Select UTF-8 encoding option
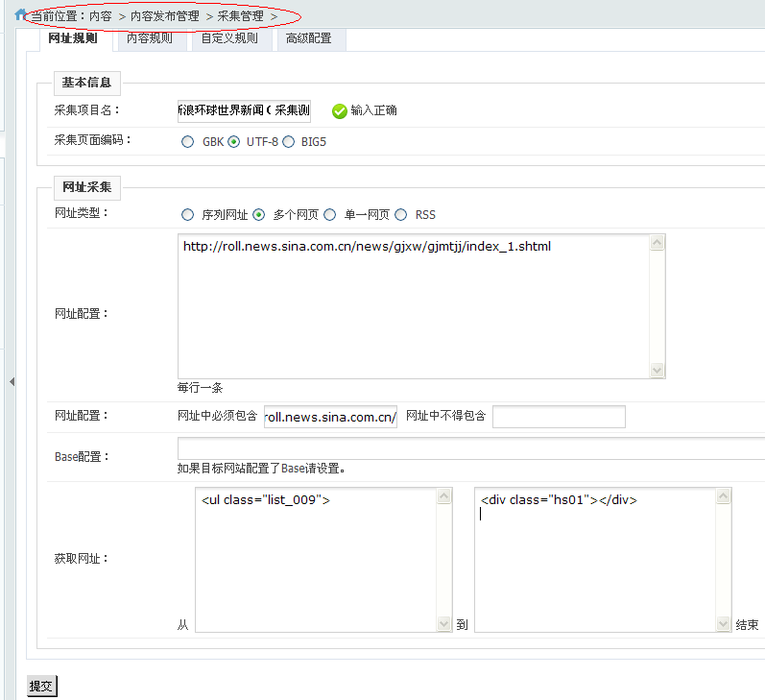This screenshot has width=765, height=700. tap(233, 142)
